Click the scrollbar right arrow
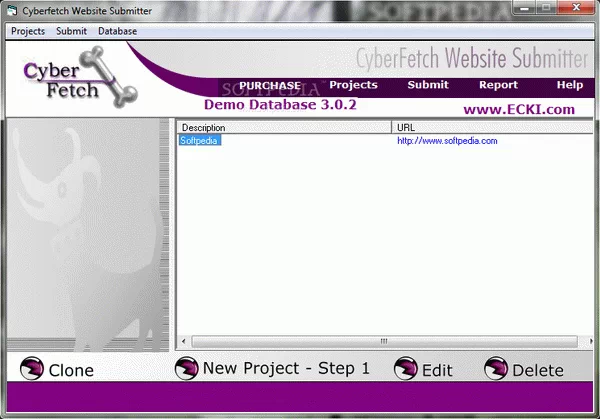Image resolution: width=600 pixels, height=419 pixels. click(590, 341)
